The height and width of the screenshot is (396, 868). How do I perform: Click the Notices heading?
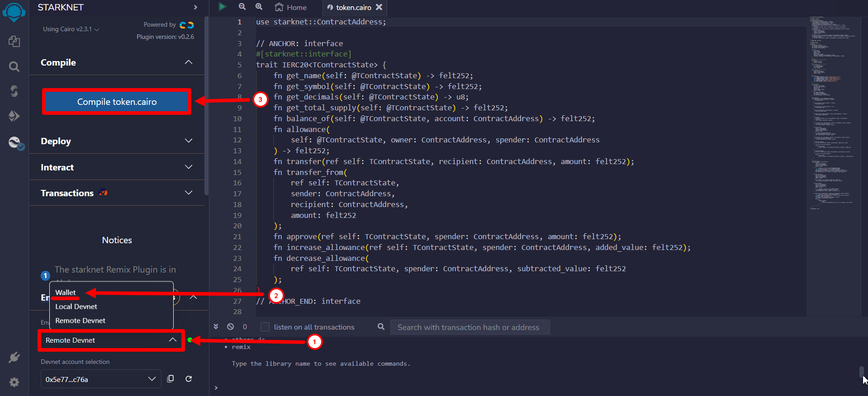tap(117, 240)
